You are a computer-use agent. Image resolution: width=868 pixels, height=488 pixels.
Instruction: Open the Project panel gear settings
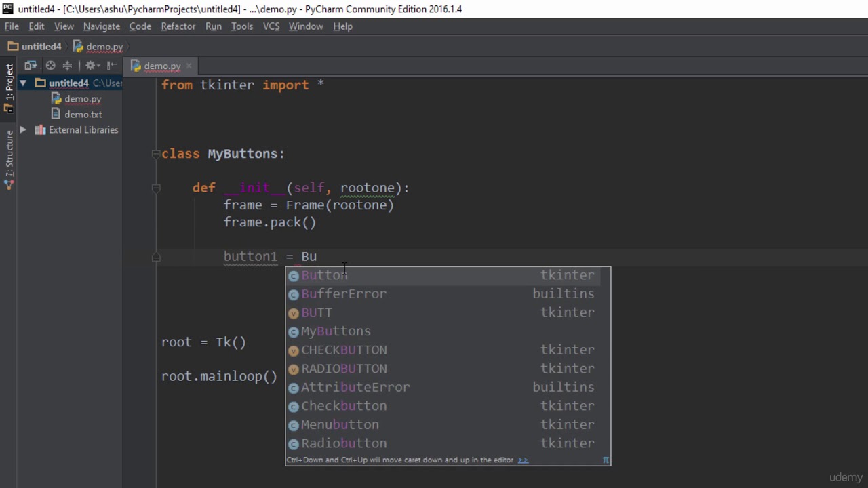click(90, 66)
